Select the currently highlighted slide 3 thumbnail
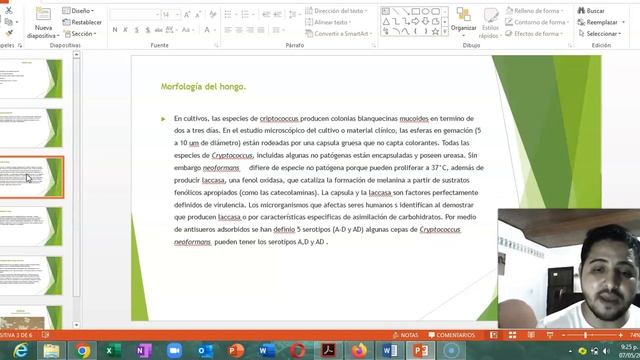Viewport: 640px width, 360px height. pos(31,177)
